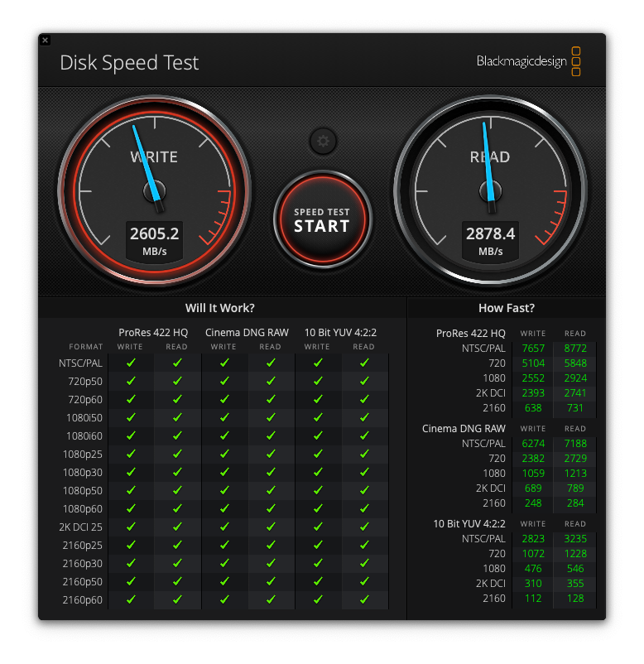Click the 2160p50 ProRes 422 HQ write checkmark
Image resolution: width=644 pixels, height=664 pixels.
pyautogui.click(x=131, y=581)
